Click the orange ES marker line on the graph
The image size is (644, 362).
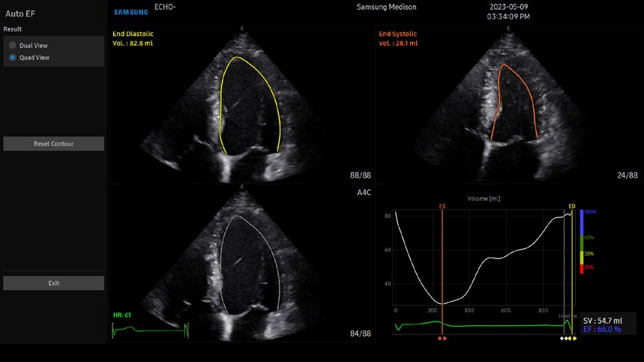coord(442,271)
